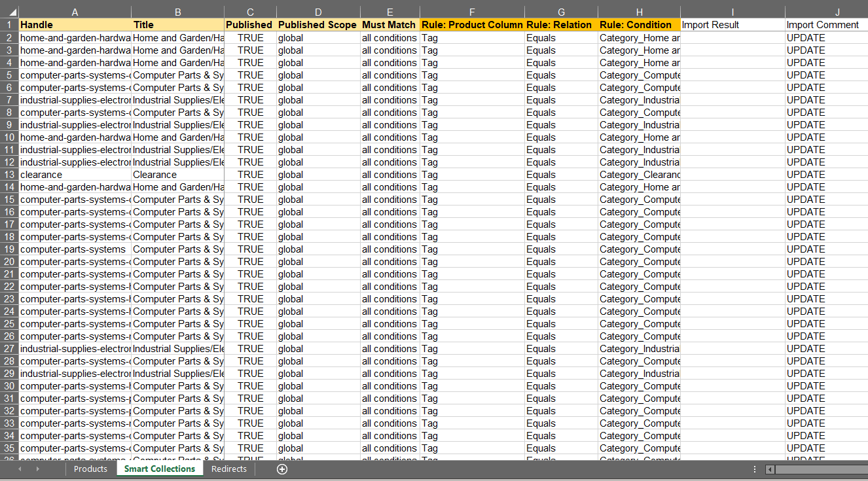Click the select all corner triangle
Image resolution: width=868 pixels, height=481 pixels.
[x=9, y=12]
